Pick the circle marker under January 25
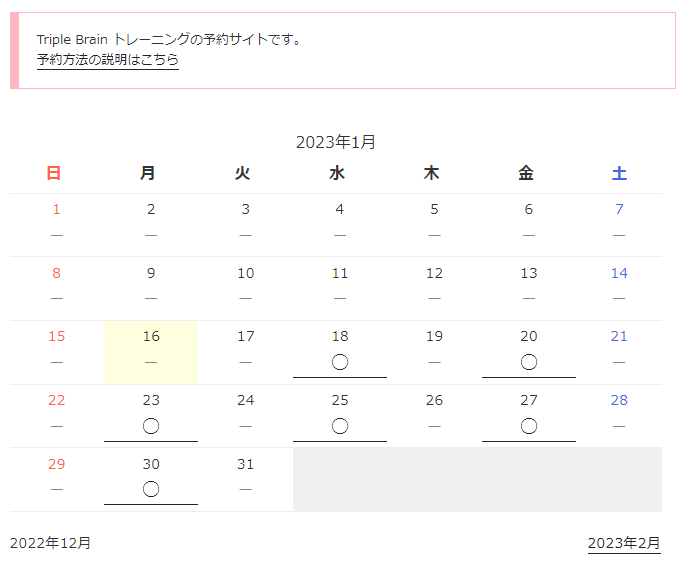 (x=340, y=426)
